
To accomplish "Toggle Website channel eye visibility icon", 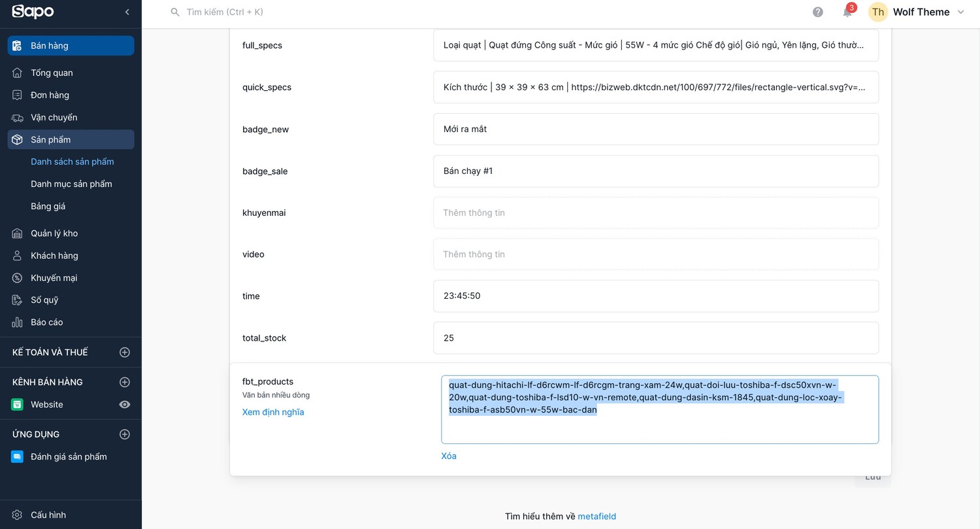I will point(125,405).
